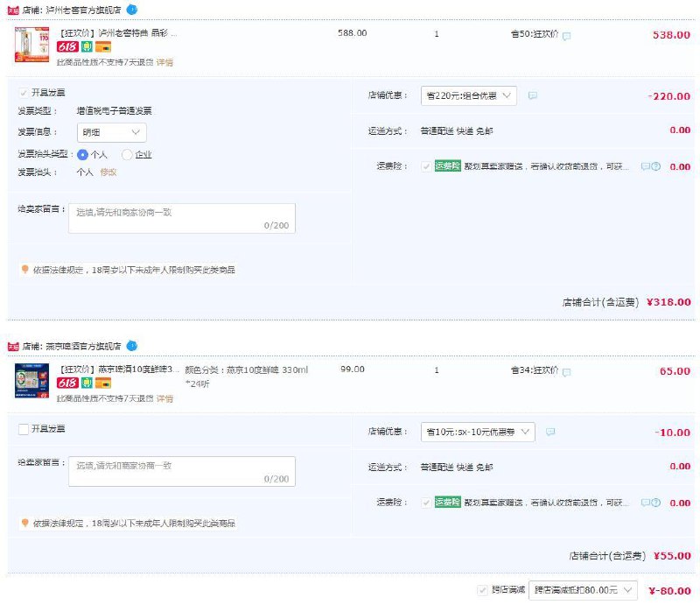
Task: Click cross-store deduction amount ¥-80.00
Action: point(669,591)
